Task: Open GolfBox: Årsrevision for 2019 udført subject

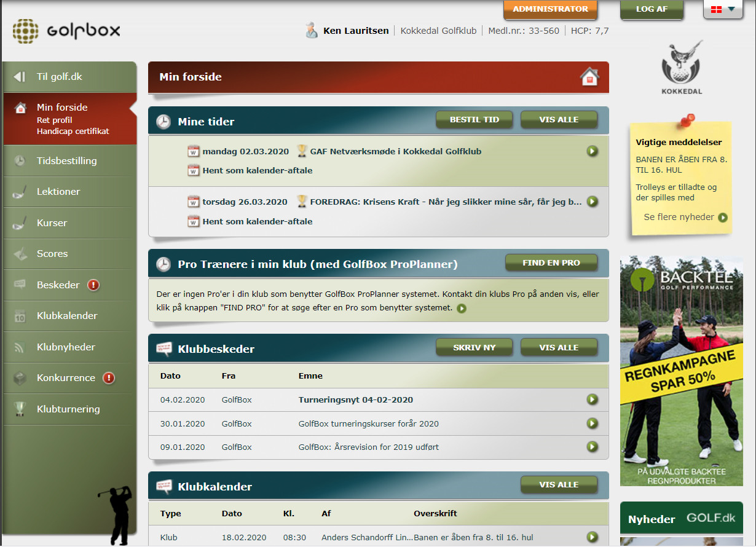Action: [x=369, y=447]
